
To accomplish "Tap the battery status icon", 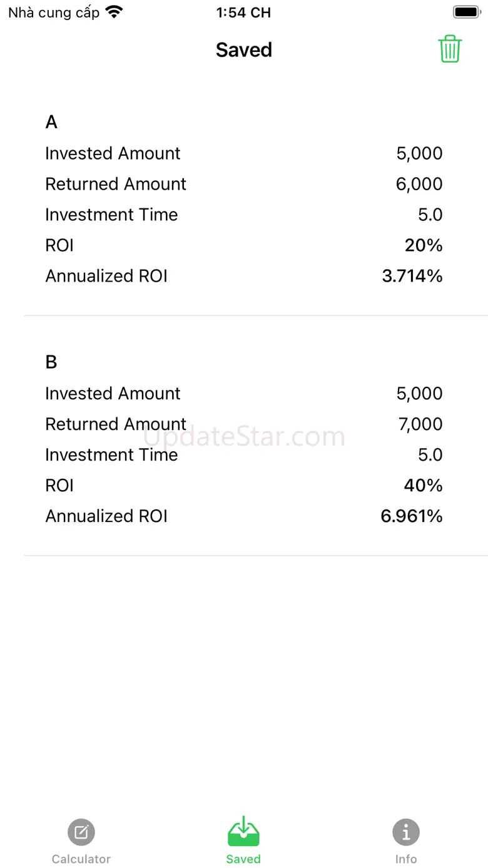I will click(466, 12).
